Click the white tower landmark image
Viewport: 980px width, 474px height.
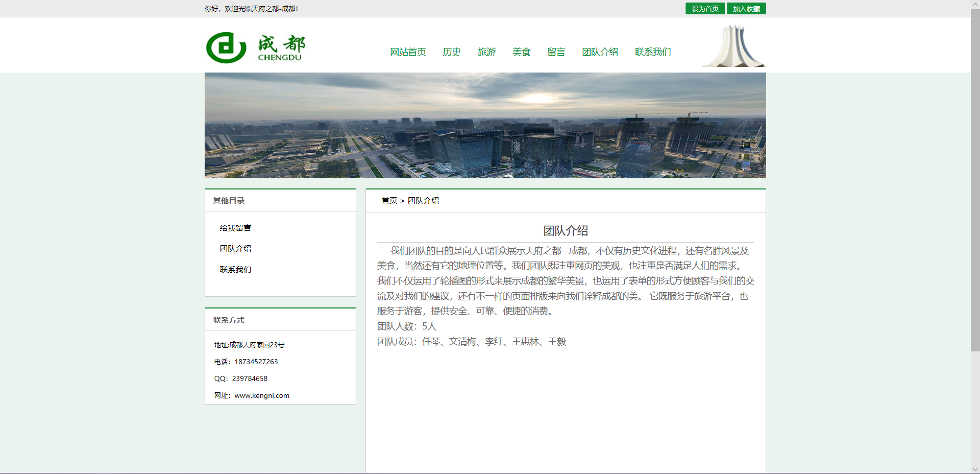tap(733, 46)
